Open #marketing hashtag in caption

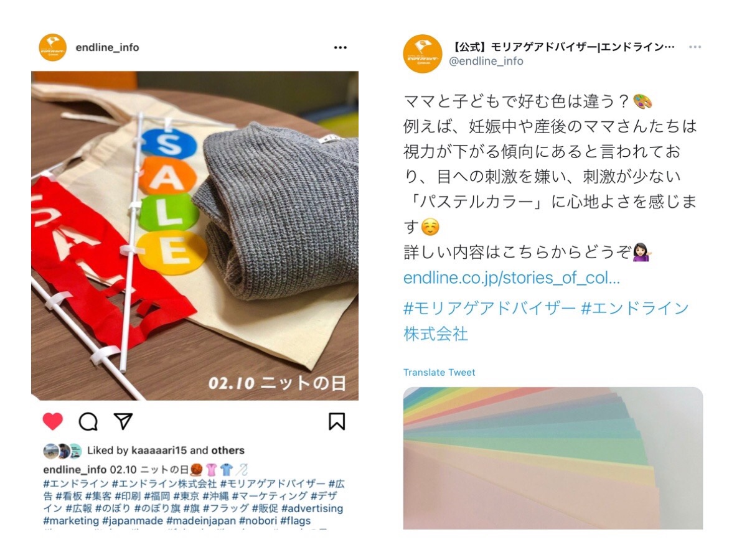(x=71, y=521)
